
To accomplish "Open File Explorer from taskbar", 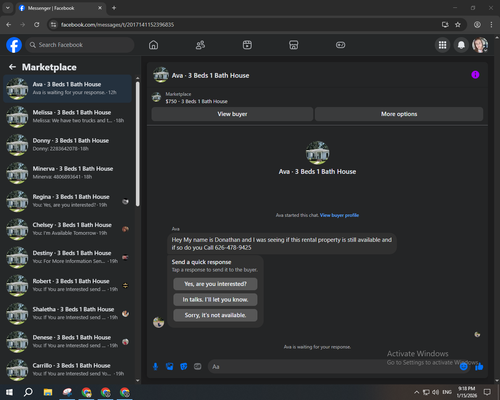I will [x=48, y=392].
